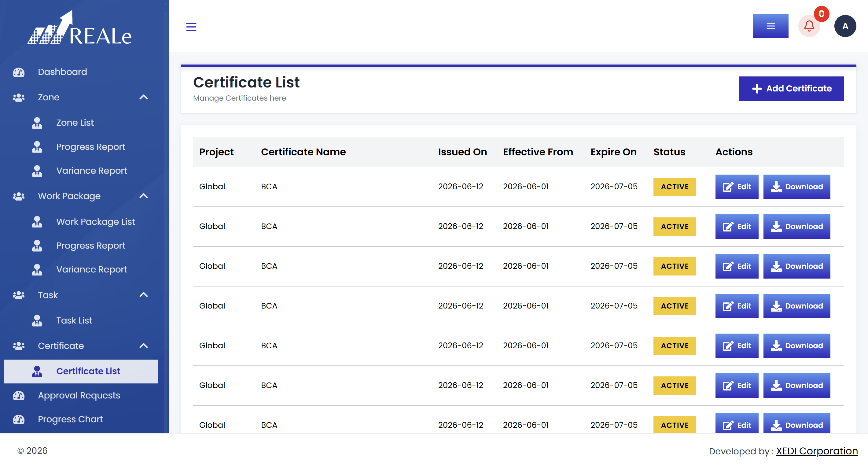
Task: Click the Effective From column header
Action: click(x=538, y=152)
